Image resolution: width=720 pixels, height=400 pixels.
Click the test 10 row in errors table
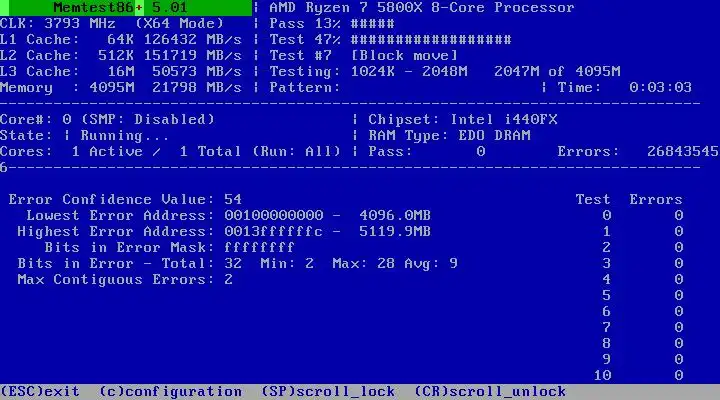639,376
